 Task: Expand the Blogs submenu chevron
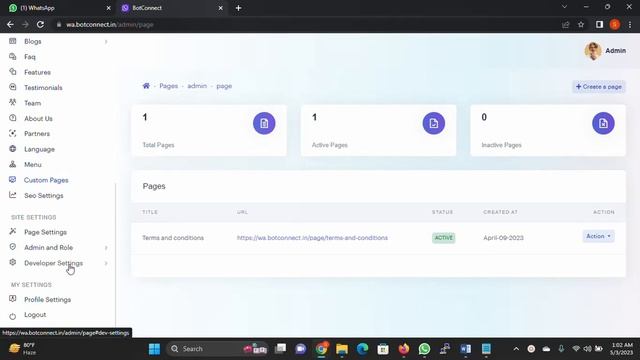pyautogui.click(x=106, y=41)
